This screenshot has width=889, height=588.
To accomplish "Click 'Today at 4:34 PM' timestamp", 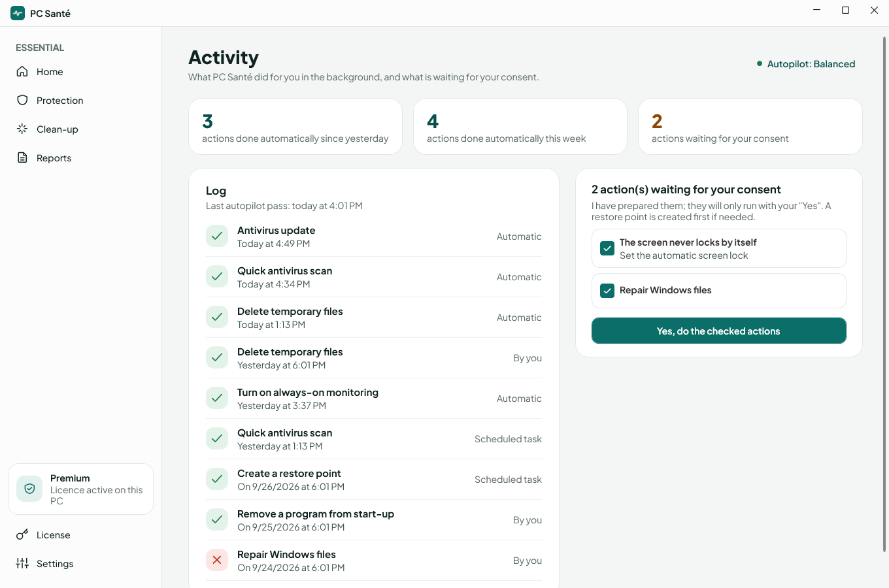I will pos(273,284).
